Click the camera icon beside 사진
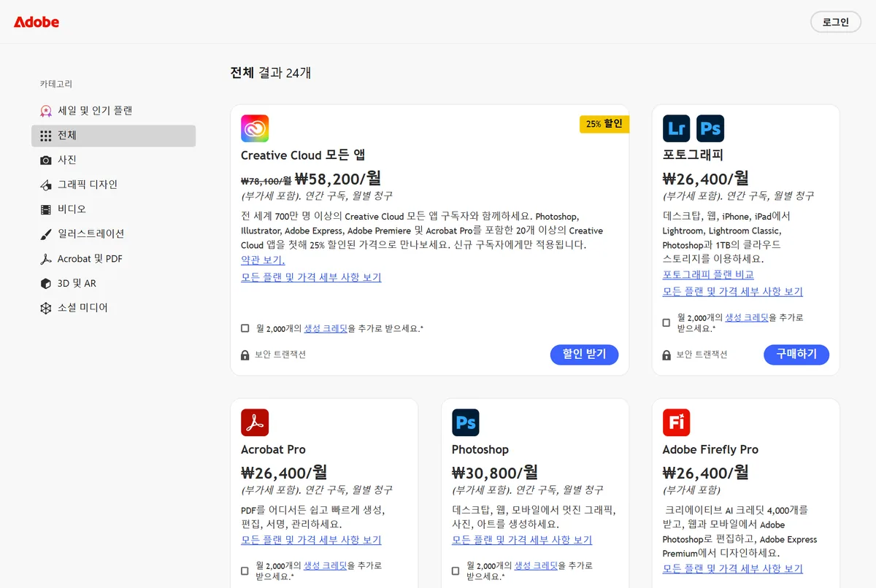The image size is (876, 588). tap(46, 160)
